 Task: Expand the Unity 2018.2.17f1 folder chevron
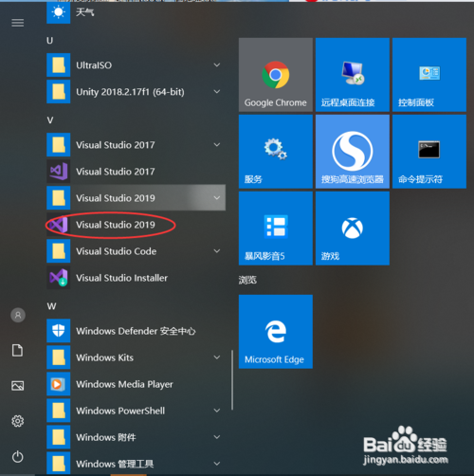(x=217, y=92)
